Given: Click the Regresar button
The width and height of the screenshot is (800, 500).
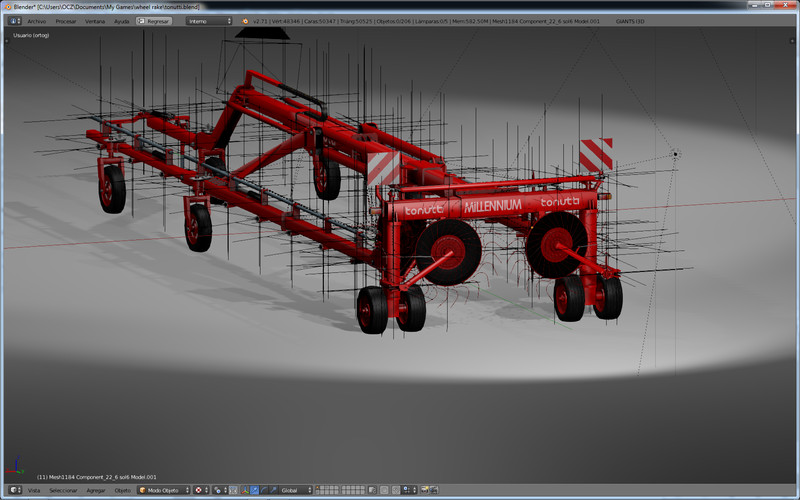Looking at the screenshot, I should (153, 20).
